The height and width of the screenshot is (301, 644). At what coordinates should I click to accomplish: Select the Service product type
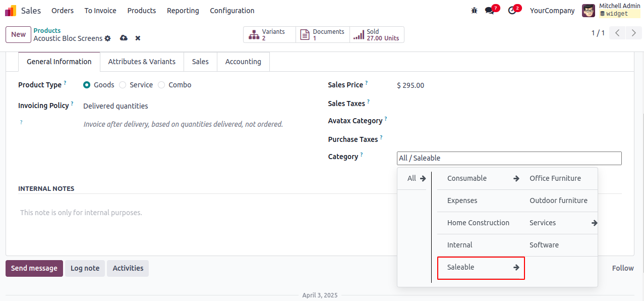123,85
